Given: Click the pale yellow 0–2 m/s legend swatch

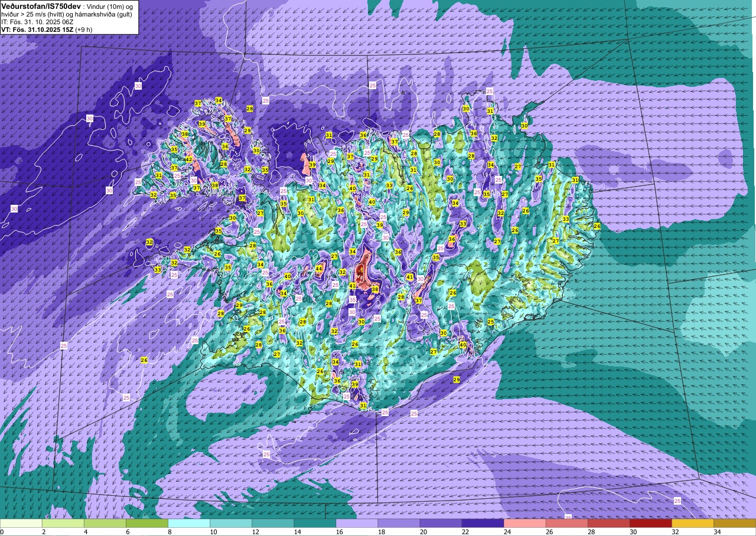Looking at the screenshot, I should tap(21, 523).
